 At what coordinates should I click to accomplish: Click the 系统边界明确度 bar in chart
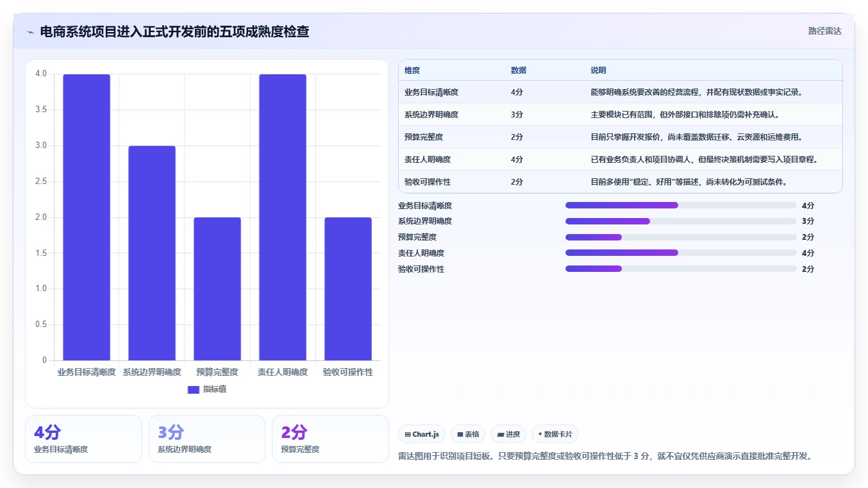(x=152, y=253)
